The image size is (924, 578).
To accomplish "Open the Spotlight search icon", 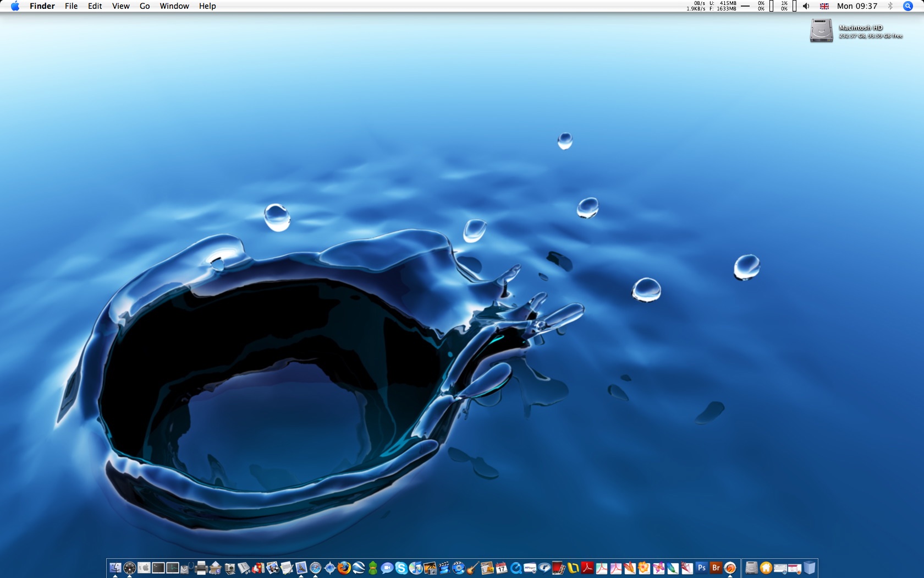I will coord(908,6).
